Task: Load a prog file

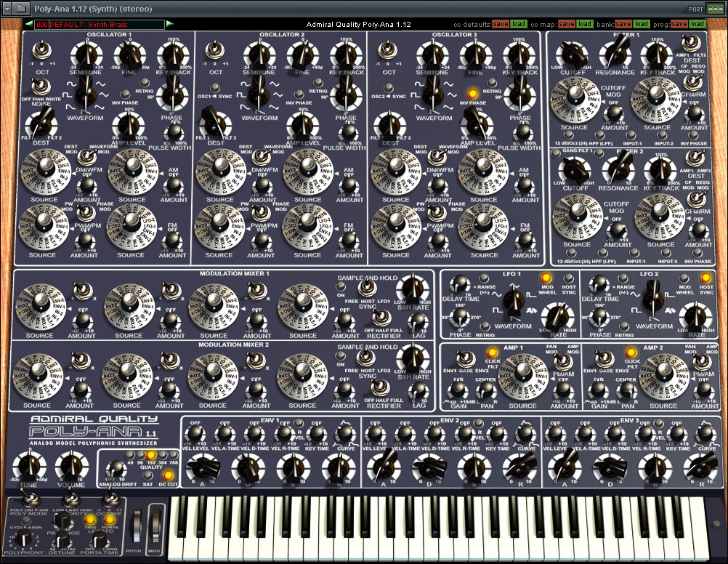Action: (697, 24)
